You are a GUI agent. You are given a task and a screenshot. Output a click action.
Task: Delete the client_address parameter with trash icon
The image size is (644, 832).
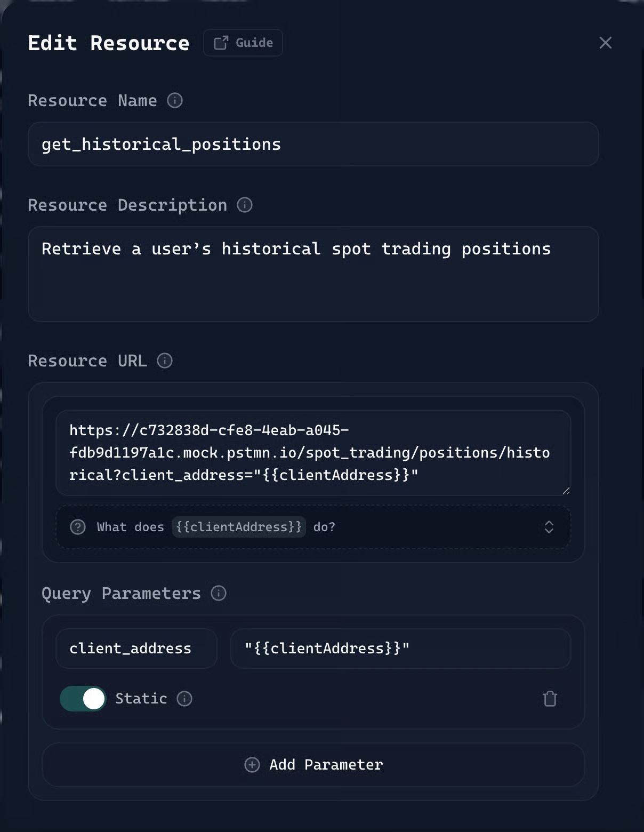point(550,699)
